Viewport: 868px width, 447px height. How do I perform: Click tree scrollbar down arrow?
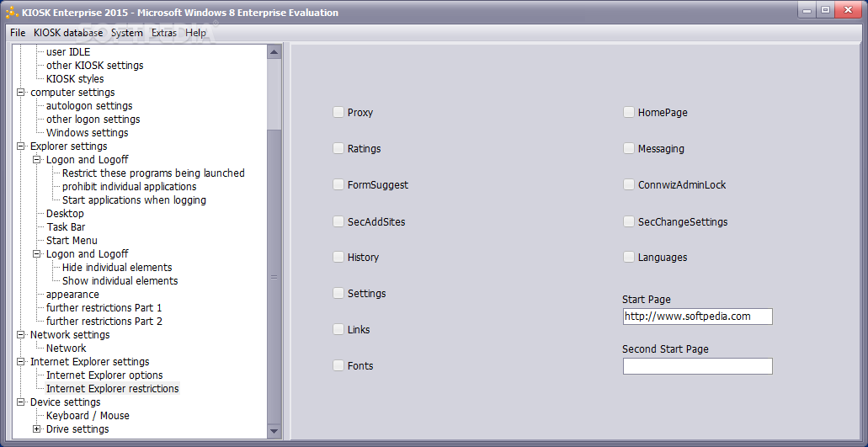tap(274, 430)
